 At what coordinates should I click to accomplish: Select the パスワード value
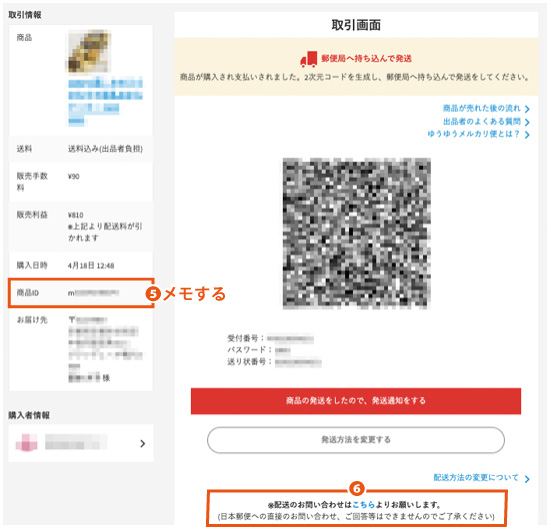click(283, 350)
